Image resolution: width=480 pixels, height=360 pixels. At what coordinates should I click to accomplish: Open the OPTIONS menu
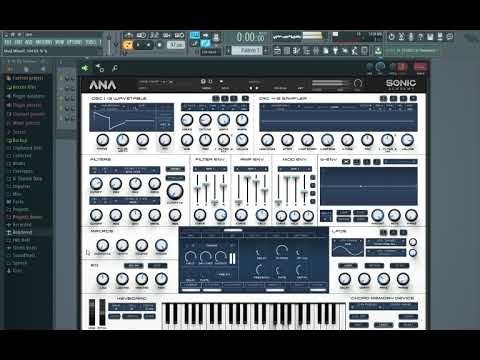[x=74, y=42]
